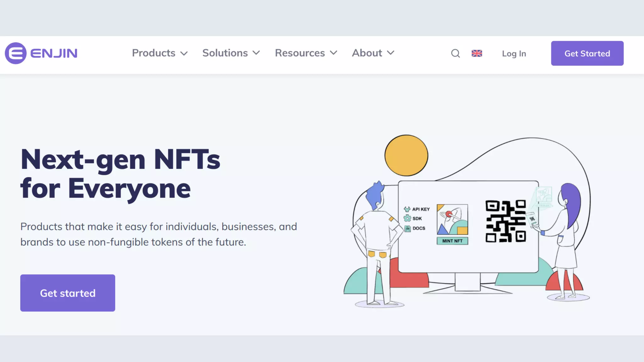
Task: Click the DOCS document icon
Action: pyautogui.click(x=408, y=228)
